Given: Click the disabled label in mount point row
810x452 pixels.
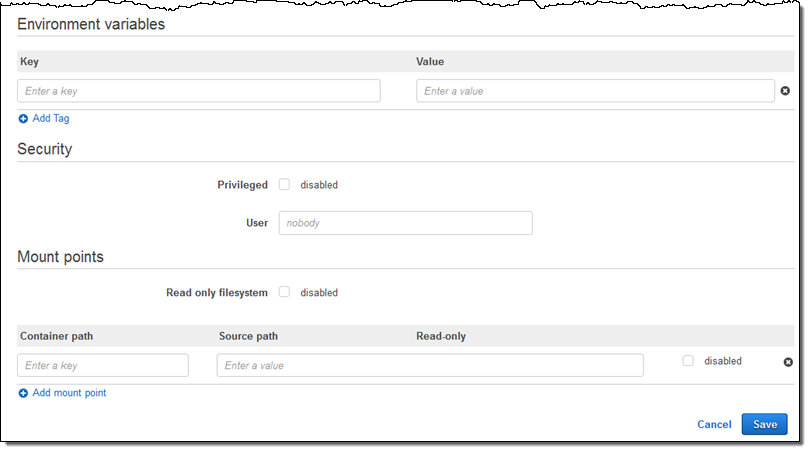Looking at the screenshot, I should click(x=723, y=361).
